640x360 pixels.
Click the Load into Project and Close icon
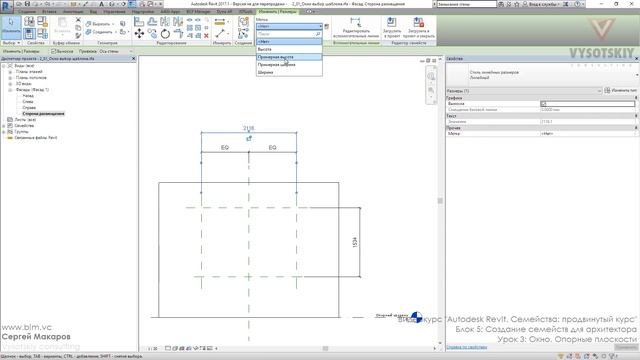click(x=418, y=22)
